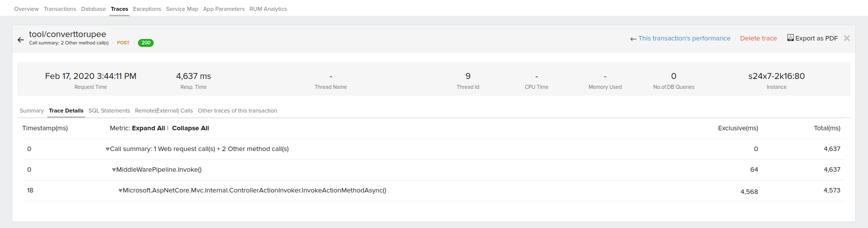
Task: Close the trace panel with X icon
Action: 846,38
